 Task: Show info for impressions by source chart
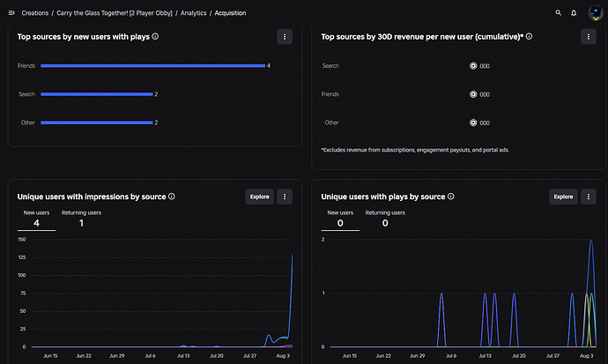172,197
